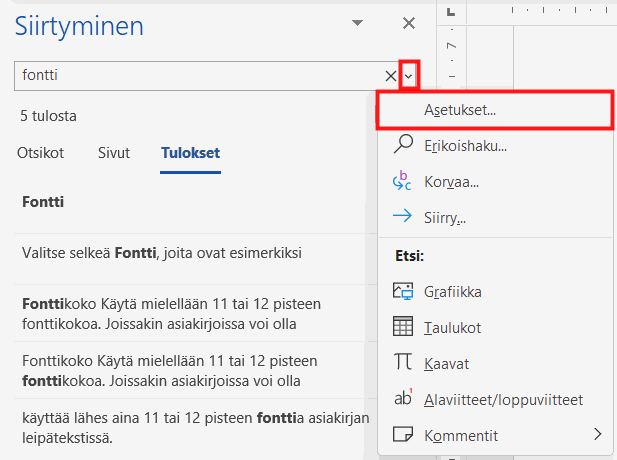Close the Siirtyminen navigation pane

click(x=409, y=23)
